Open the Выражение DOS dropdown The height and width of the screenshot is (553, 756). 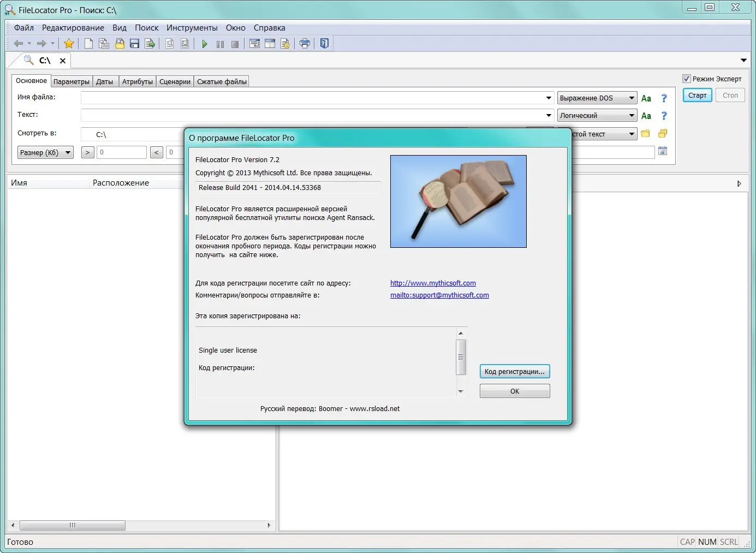point(597,98)
